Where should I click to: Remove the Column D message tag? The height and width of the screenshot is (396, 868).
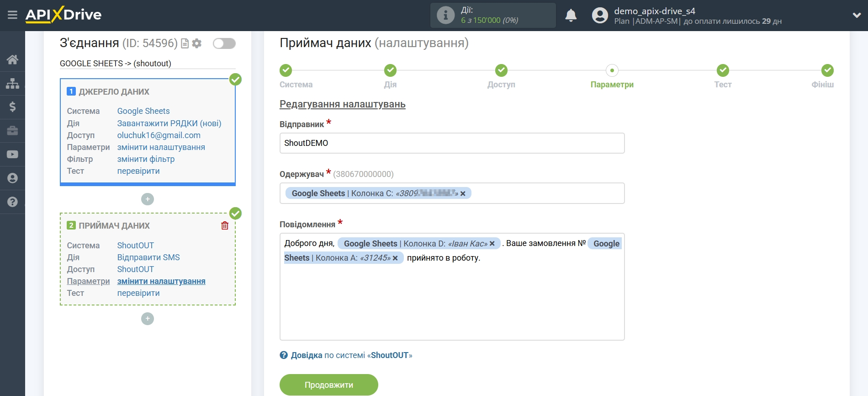click(x=492, y=244)
